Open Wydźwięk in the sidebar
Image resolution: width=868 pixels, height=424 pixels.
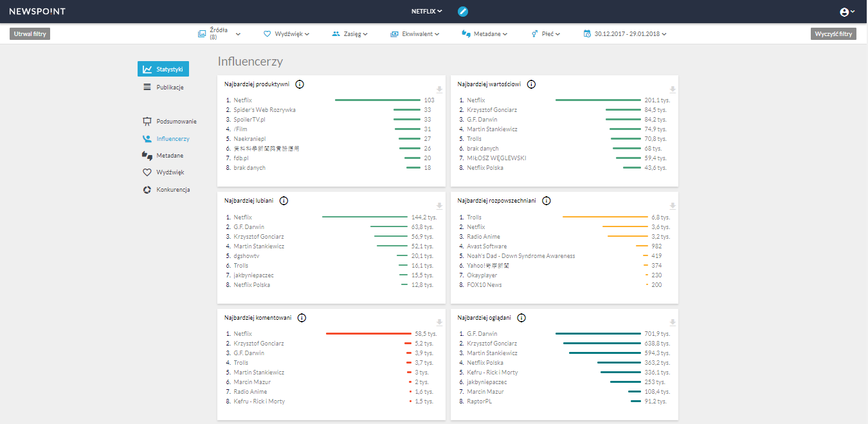coord(163,172)
